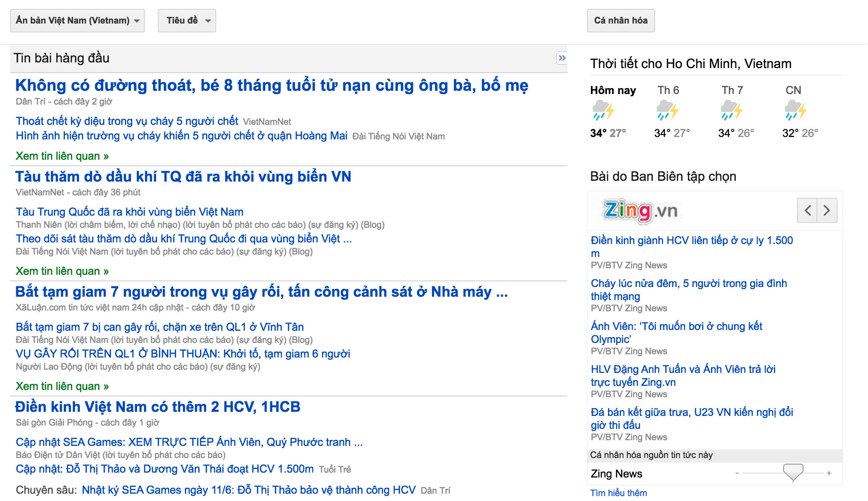This screenshot has height=501, width=868.
Task: Click the double-chevron icon beside Tin bài hàng đầu
Action: pos(562,58)
